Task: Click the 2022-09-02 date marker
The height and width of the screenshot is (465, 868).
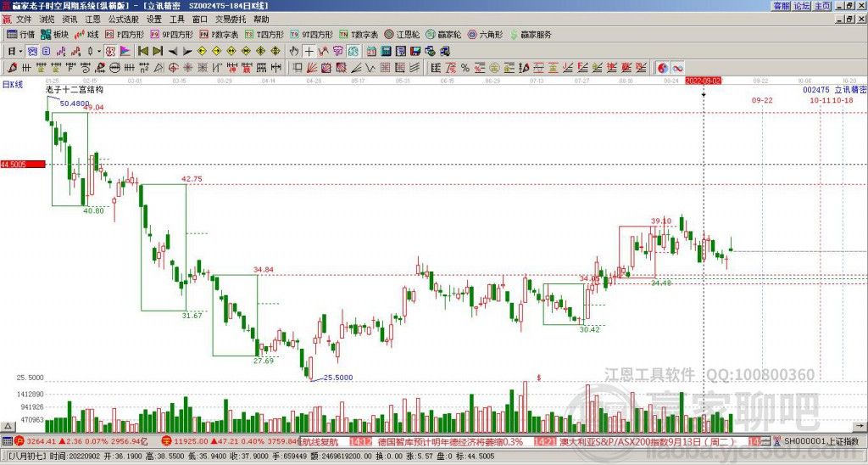Action: [x=704, y=80]
